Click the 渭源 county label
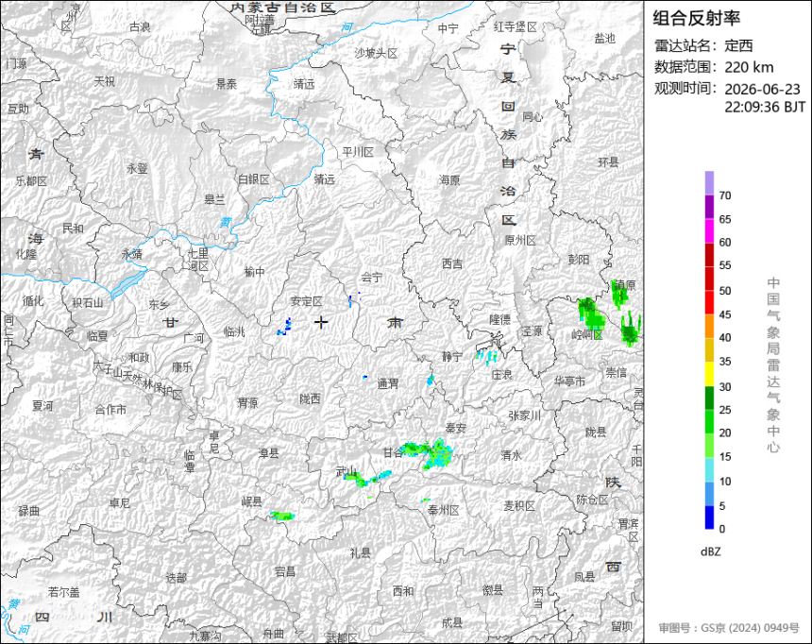812x644 pixels. [247, 402]
